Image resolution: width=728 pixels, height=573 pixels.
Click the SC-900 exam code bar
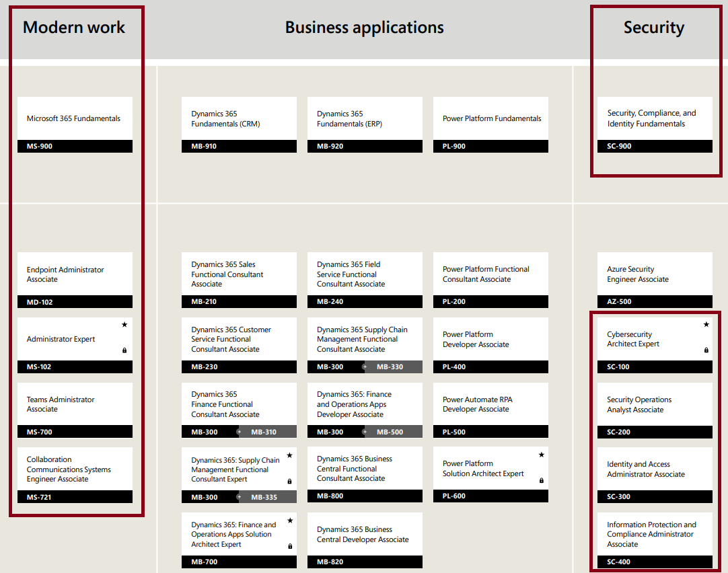[655, 146]
